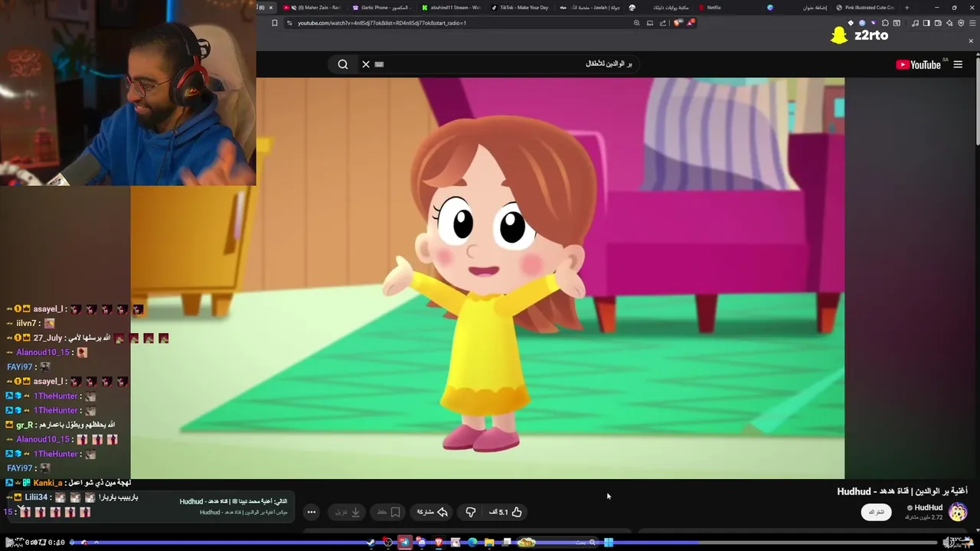980x551 pixels.
Task: Click chat username iilvn7
Action: [26, 323]
